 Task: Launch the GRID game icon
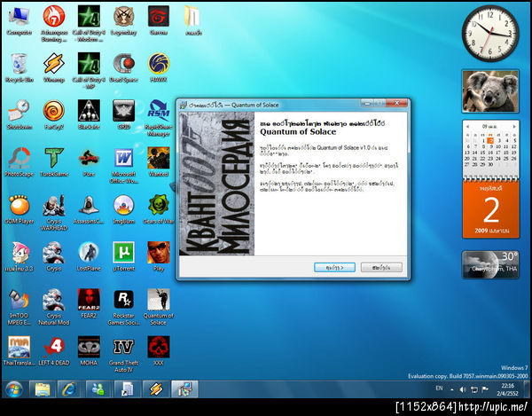124,115
